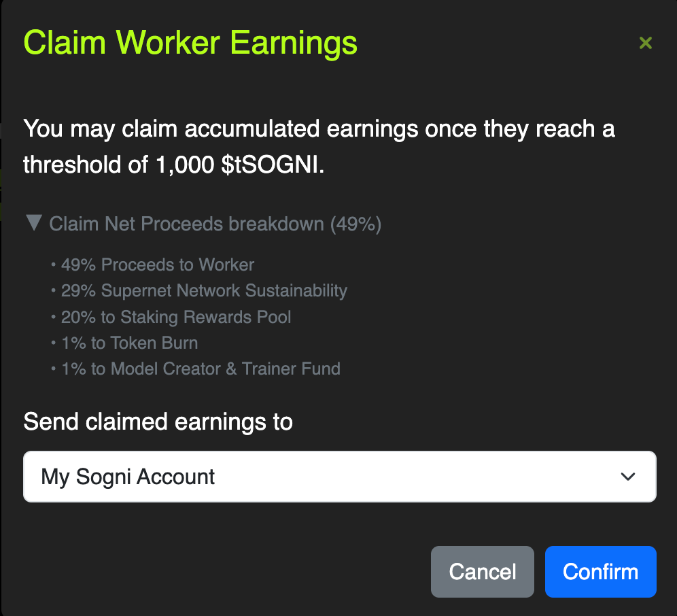677x616 pixels.
Task: Select the 20% to Staking Rewards Pool line
Action: [x=176, y=317]
